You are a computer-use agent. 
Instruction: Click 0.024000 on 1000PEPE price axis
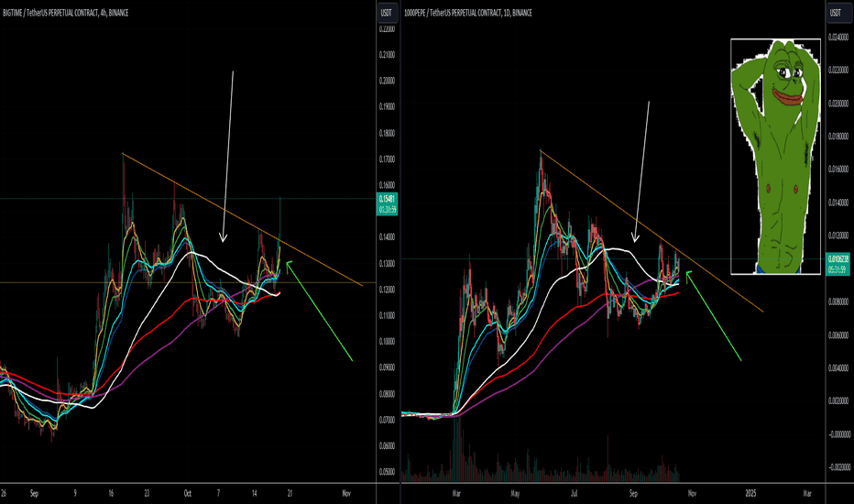pyautogui.click(x=838, y=37)
